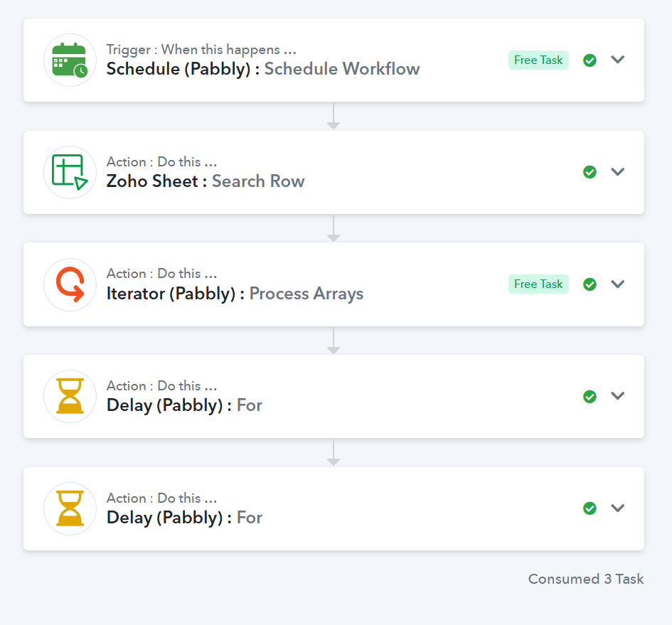Screen dimensions: 672x625
Task: Expand the Schedule Workflow trigger step
Action: coord(617,60)
